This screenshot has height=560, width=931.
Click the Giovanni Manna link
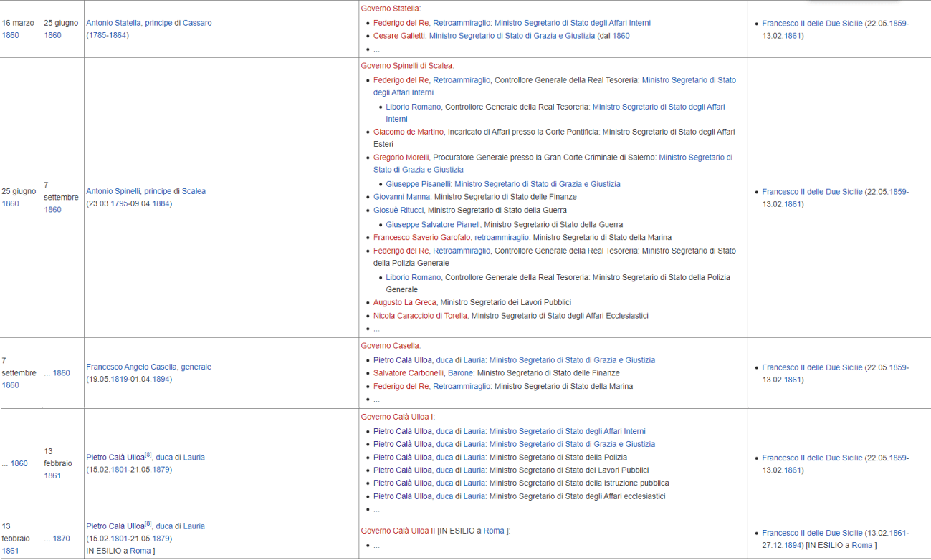pyautogui.click(x=401, y=197)
